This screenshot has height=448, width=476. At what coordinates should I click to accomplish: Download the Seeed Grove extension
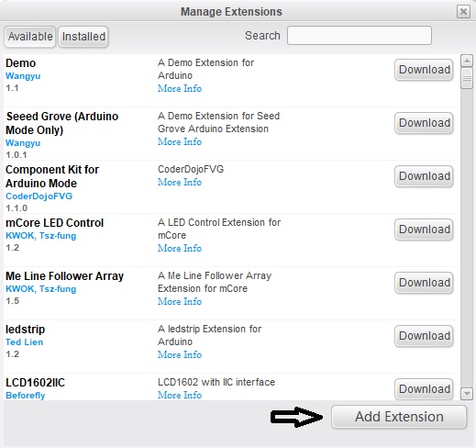424,123
